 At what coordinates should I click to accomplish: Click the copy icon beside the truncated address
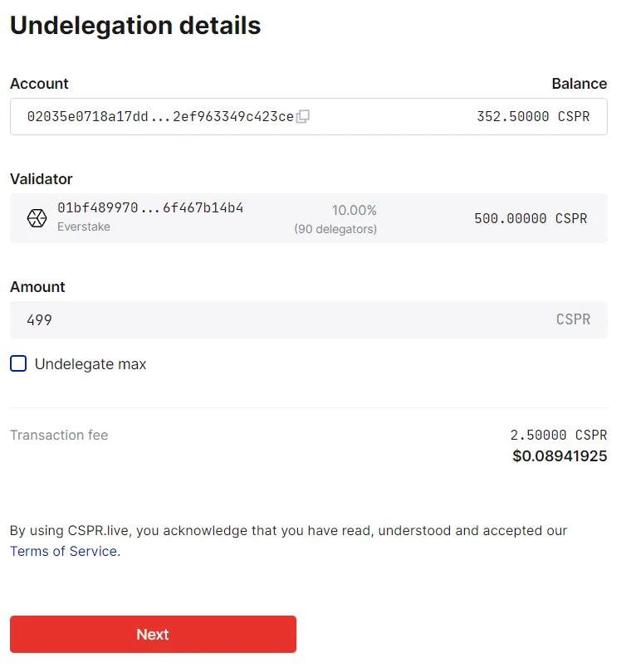(301, 116)
